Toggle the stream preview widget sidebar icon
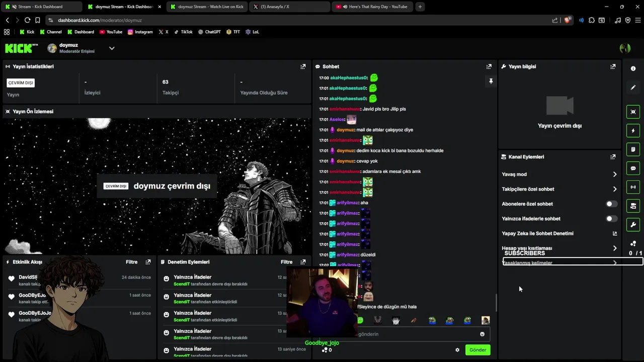The image size is (644, 362). coord(633,112)
